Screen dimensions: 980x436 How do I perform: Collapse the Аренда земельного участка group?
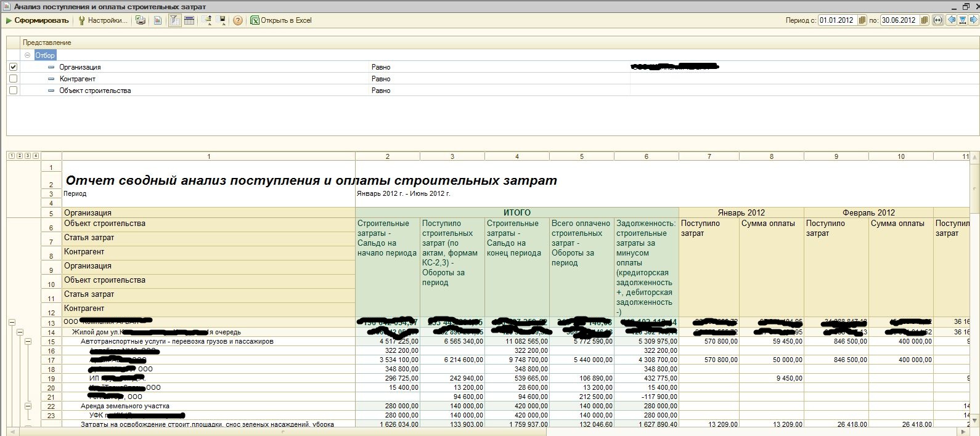[28, 406]
